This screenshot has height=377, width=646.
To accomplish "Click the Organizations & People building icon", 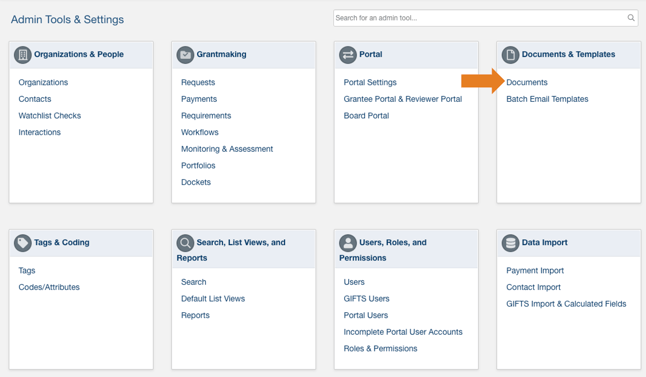I will (x=23, y=55).
